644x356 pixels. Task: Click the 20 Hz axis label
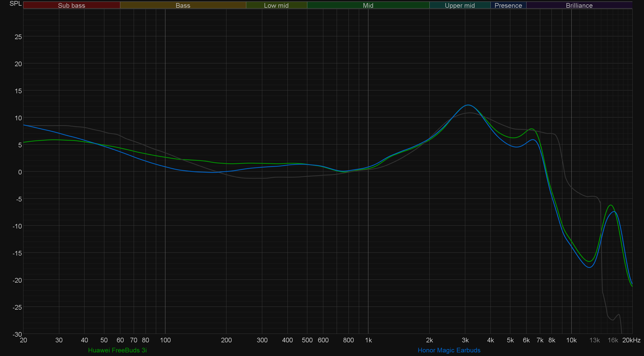pyautogui.click(x=23, y=340)
